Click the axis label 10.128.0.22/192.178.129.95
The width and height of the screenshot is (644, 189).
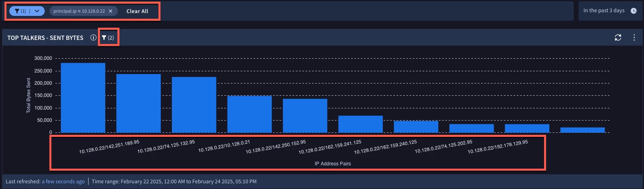coord(498,147)
